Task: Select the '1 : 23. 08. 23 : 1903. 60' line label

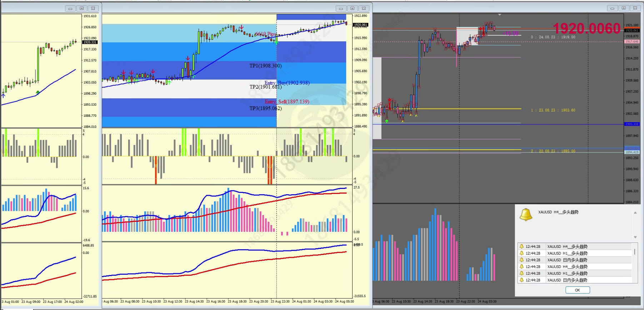Action: click(x=553, y=110)
